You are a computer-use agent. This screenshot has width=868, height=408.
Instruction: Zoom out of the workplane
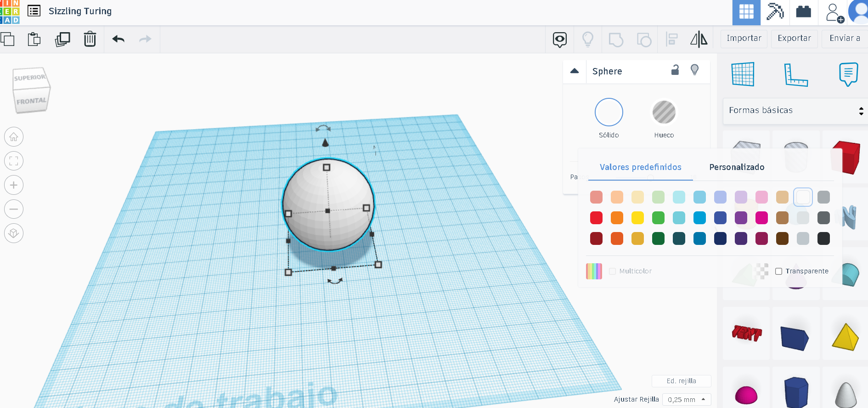(14, 209)
